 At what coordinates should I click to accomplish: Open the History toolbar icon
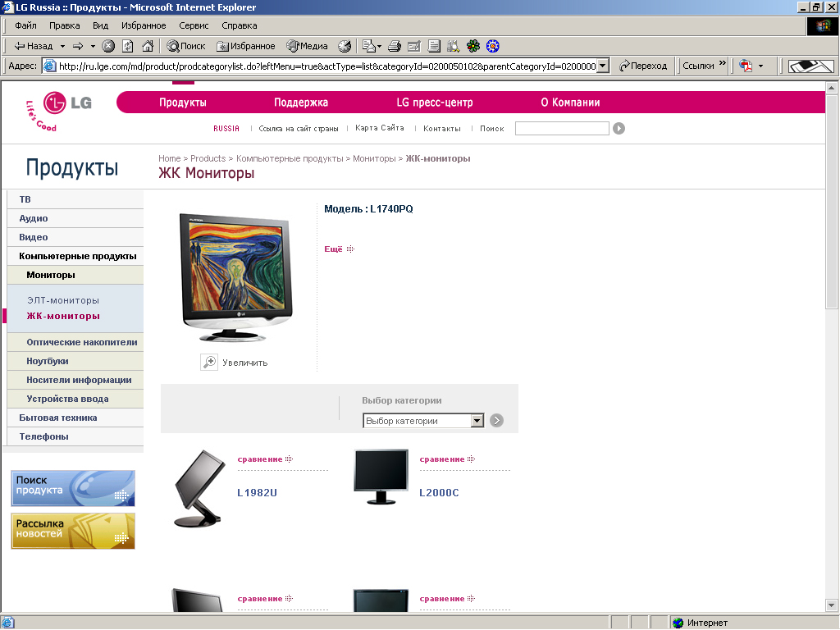coord(345,46)
